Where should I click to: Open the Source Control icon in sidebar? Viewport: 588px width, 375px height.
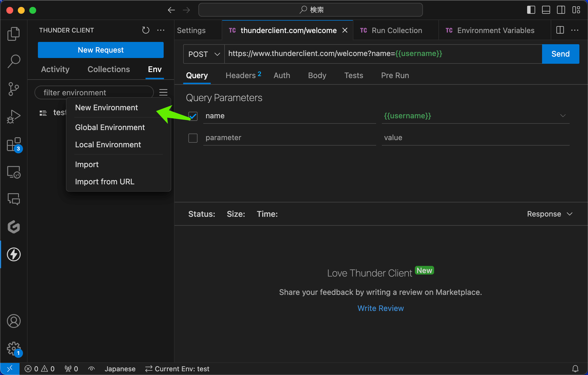[x=14, y=90]
